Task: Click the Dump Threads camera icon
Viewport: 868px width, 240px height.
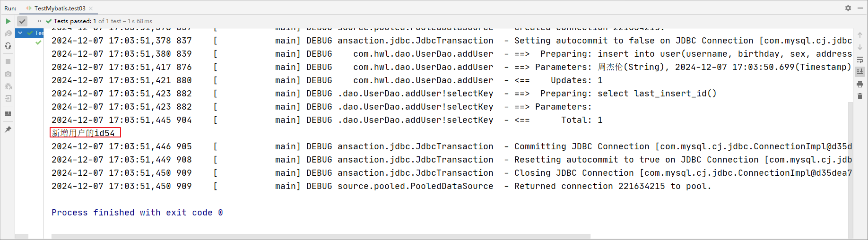Action: tap(8, 74)
